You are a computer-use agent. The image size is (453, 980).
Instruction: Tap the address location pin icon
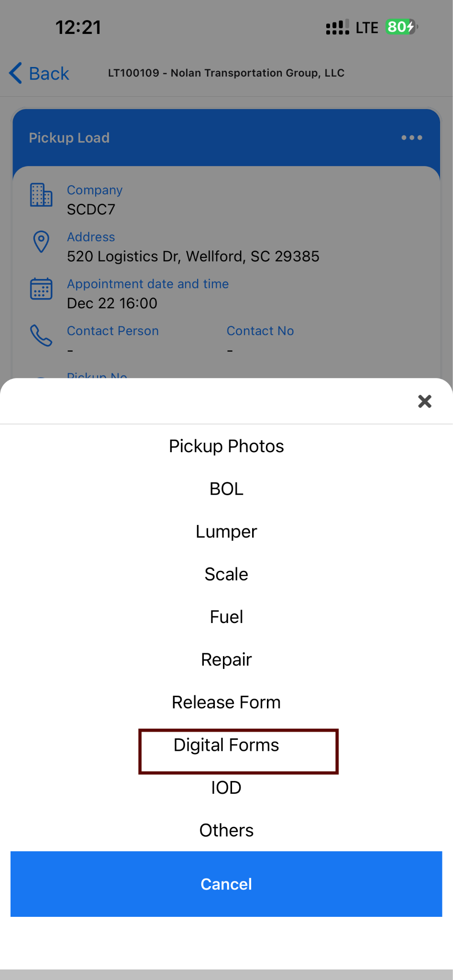(41, 242)
